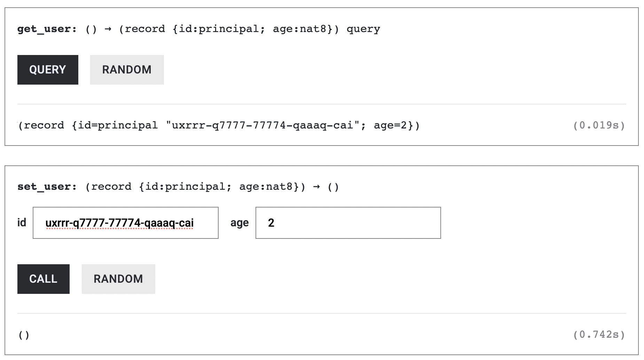Click the principal string in the query result
This screenshot has width=644, height=360.
click(x=262, y=125)
